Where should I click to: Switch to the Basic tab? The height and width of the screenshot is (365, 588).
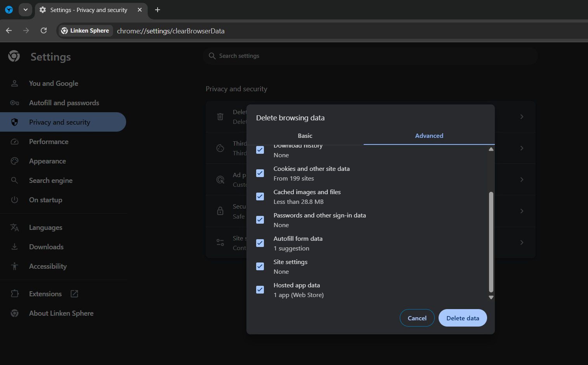(305, 136)
